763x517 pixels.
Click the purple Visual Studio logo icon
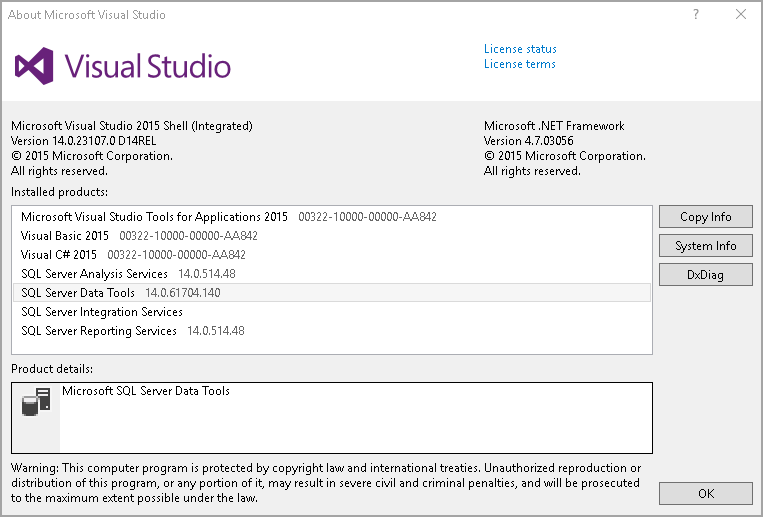click(33, 66)
